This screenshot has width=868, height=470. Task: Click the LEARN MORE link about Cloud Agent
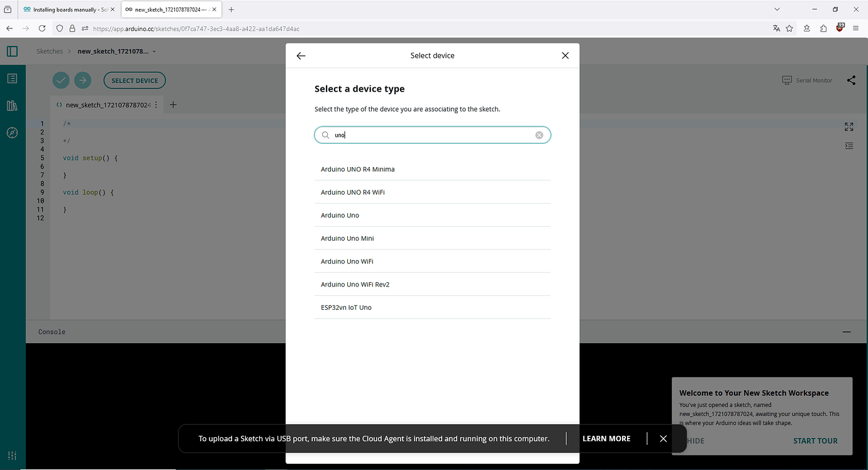(606, 438)
